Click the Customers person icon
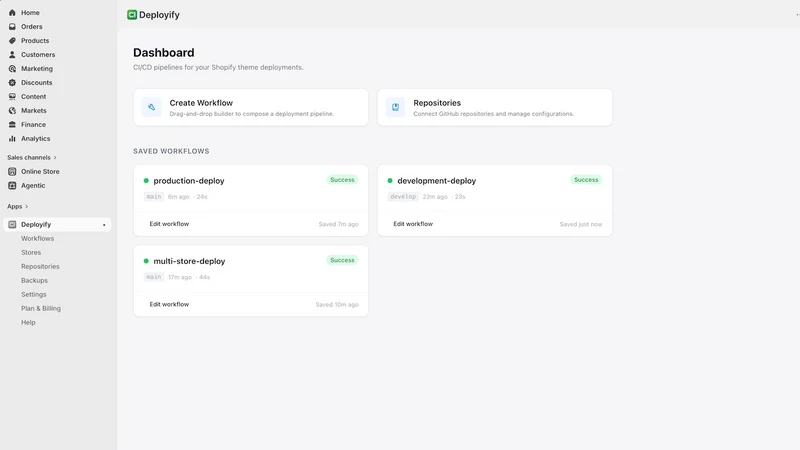 coord(12,55)
